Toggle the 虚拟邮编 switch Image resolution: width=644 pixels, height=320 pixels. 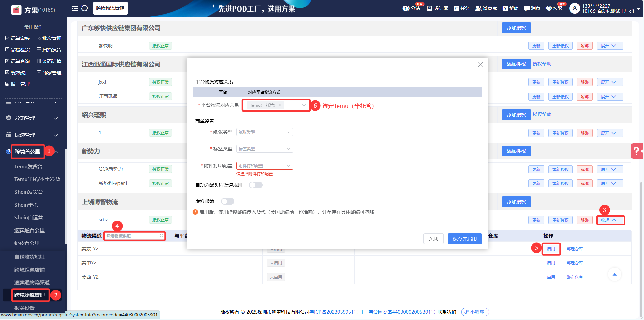point(228,201)
